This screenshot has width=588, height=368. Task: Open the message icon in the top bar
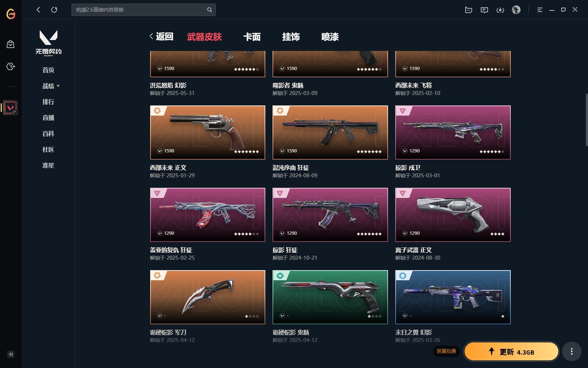pos(484,10)
